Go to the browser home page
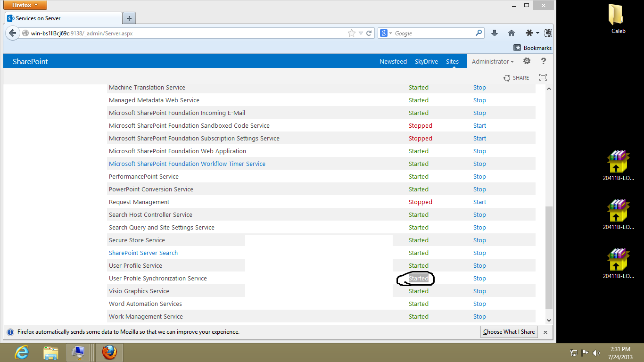This screenshot has height=362, width=644. [x=512, y=33]
